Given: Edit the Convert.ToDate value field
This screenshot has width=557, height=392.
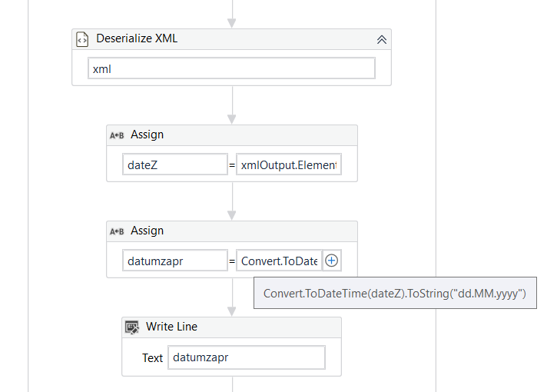Looking at the screenshot, I should [279, 261].
